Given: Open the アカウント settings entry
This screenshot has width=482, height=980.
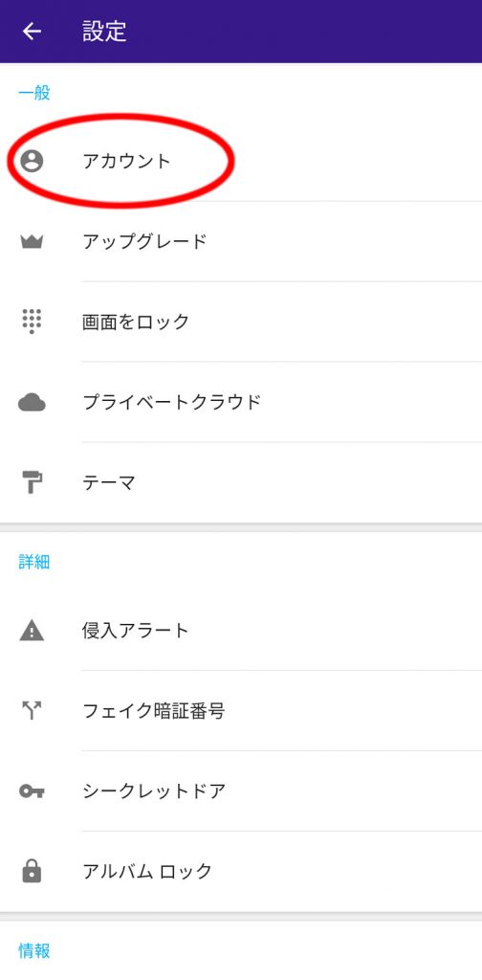Looking at the screenshot, I should (241, 161).
